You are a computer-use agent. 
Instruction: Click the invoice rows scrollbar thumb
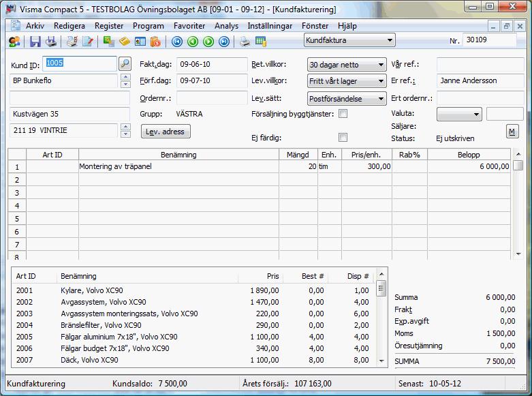click(x=518, y=165)
